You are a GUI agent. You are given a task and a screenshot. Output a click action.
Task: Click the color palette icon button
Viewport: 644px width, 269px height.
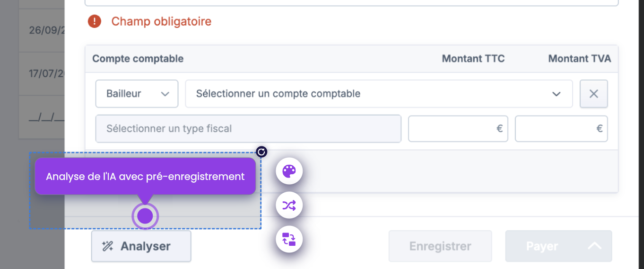[x=289, y=171]
